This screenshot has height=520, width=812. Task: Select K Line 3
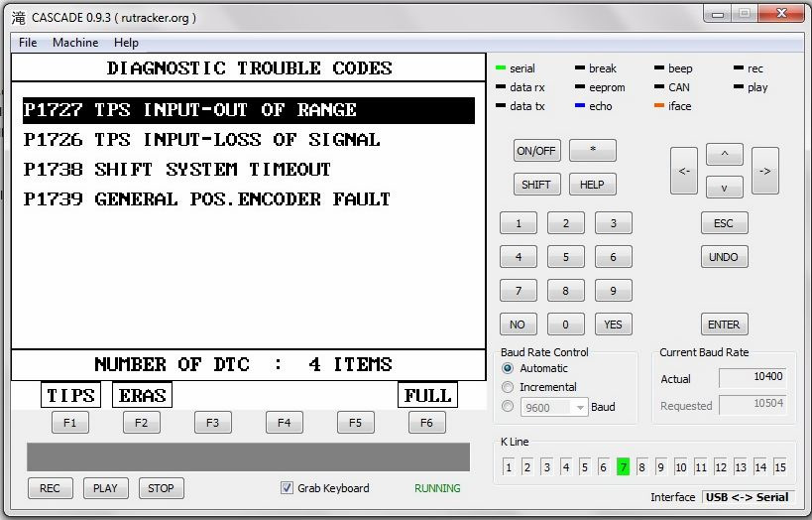547,467
